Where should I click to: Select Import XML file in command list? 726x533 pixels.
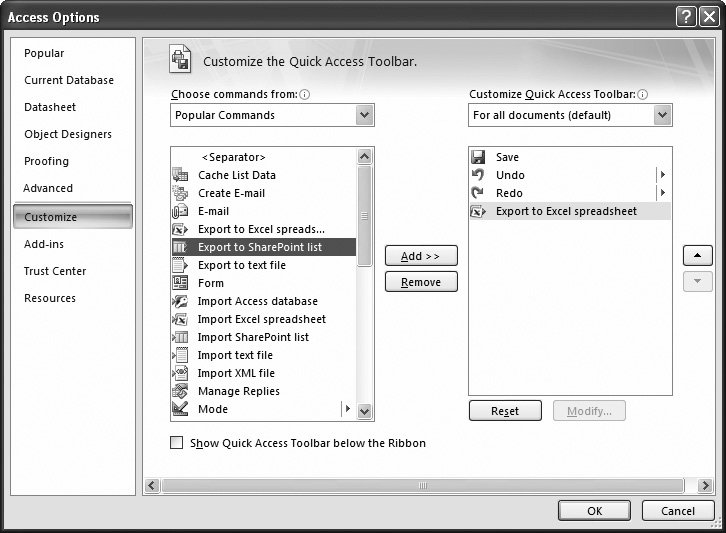pos(236,373)
